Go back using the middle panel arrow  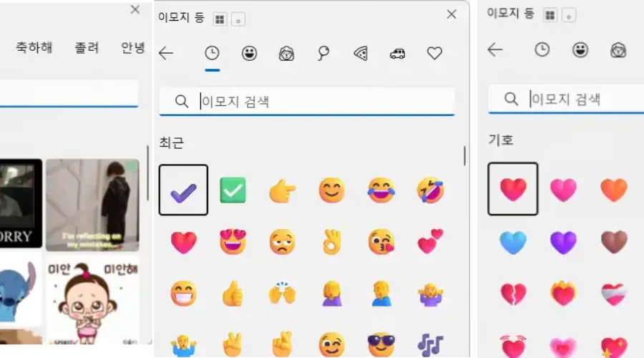pyautogui.click(x=166, y=53)
